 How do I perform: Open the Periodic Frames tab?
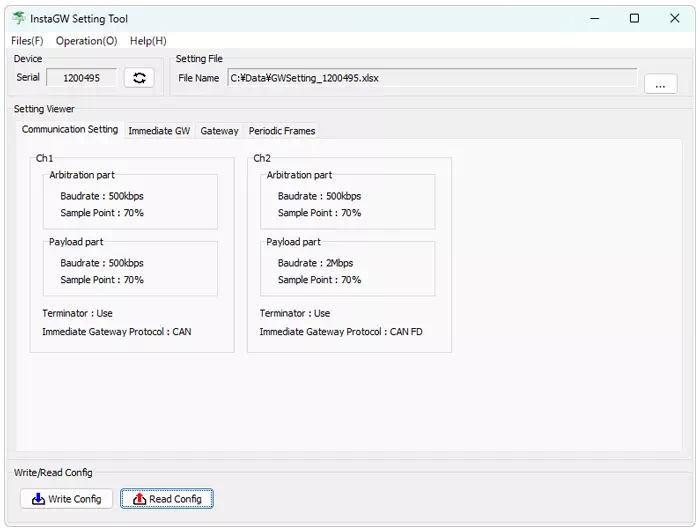coord(281,131)
